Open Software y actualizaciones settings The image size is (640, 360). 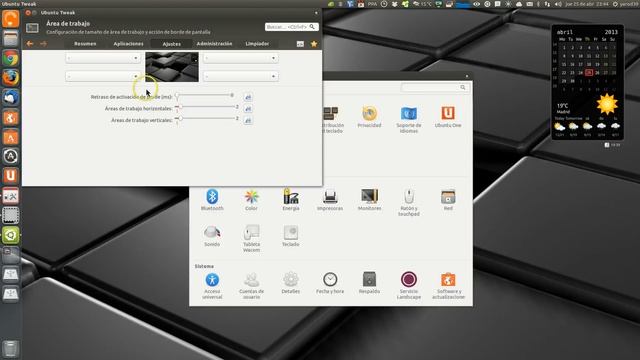point(448,280)
